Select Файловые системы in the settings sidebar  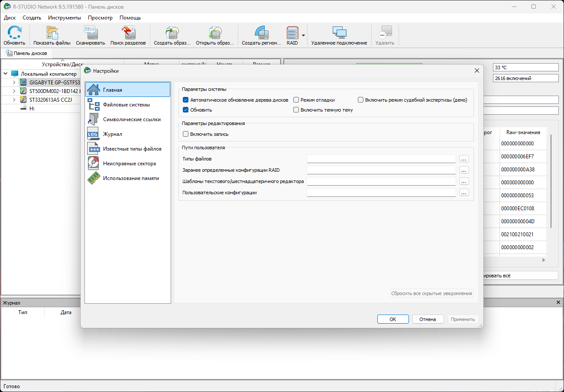(x=126, y=105)
